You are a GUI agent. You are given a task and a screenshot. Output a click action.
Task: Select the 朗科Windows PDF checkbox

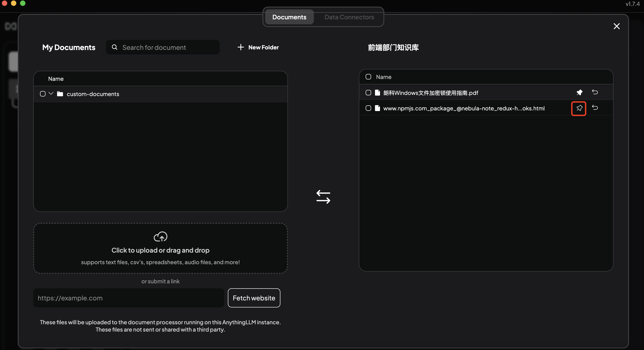(368, 93)
